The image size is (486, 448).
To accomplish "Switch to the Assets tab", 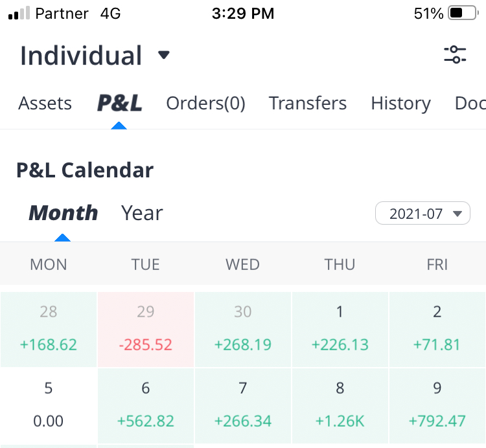I will (x=45, y=104).
